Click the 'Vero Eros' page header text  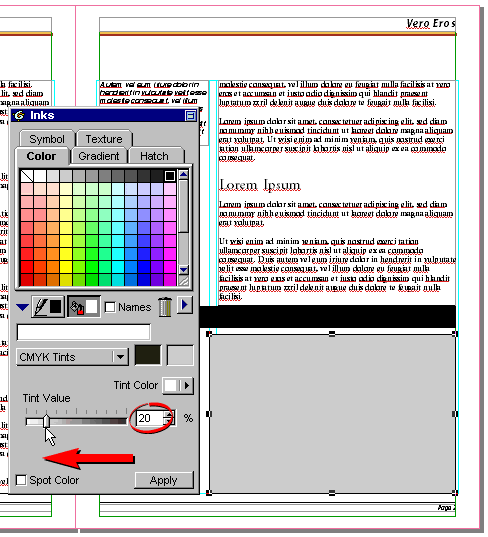point(431,24)
